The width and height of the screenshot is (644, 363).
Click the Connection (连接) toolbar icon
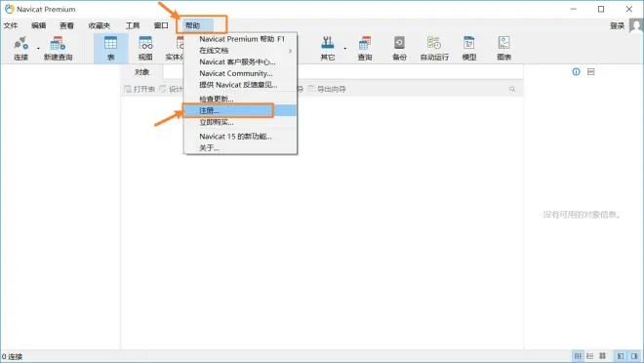(x=20, y=49)
